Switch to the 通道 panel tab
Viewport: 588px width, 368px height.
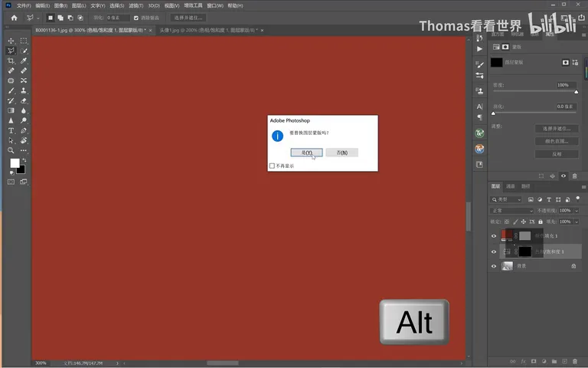pyautogui.click(x=511, y=186)
